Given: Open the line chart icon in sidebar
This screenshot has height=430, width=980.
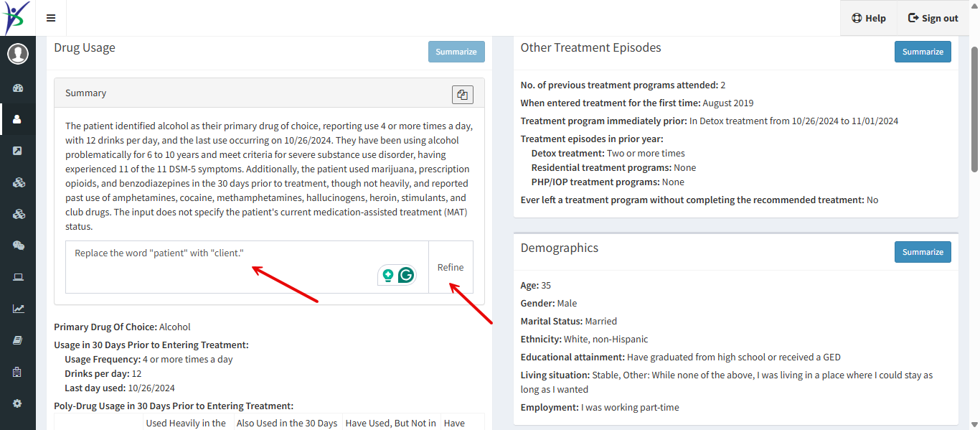Looking at the screenshot, I should coord(19,309).
